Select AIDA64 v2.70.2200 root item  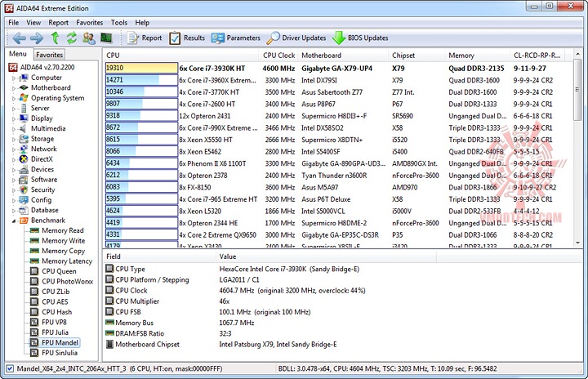tap(47, 67)
